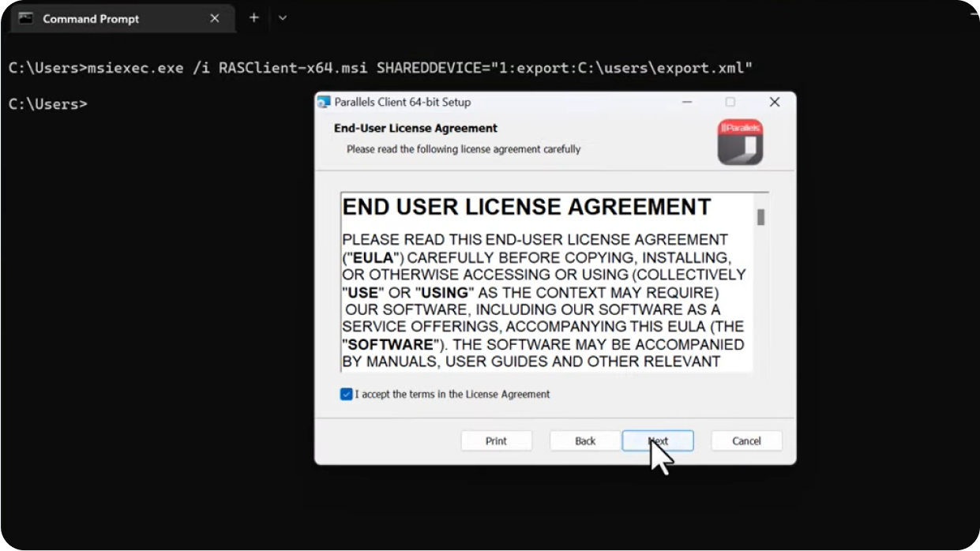
Task: Click the empty C:\Users> prompt line
Action: [47, 104]
